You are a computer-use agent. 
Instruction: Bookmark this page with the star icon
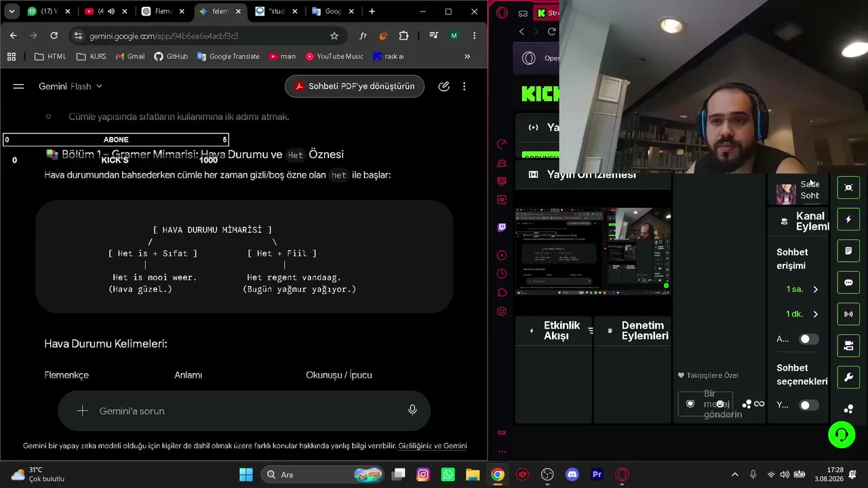point(334,36)
